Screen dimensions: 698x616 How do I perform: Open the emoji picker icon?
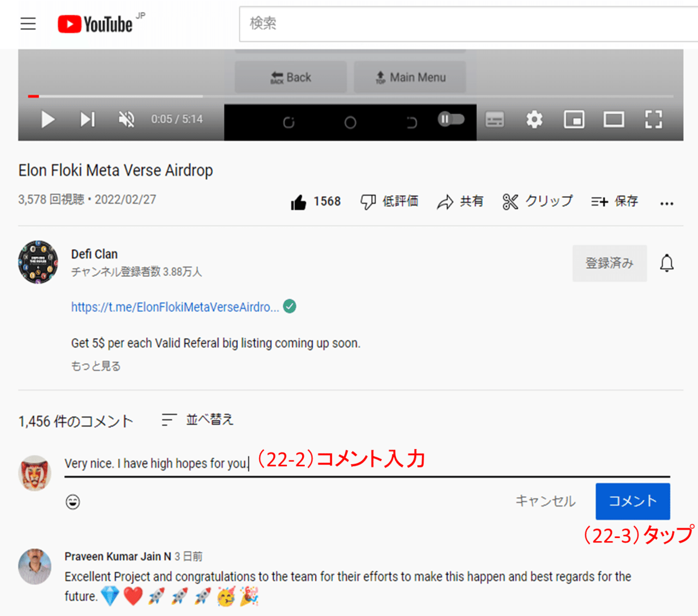click(x=73, y=502)
